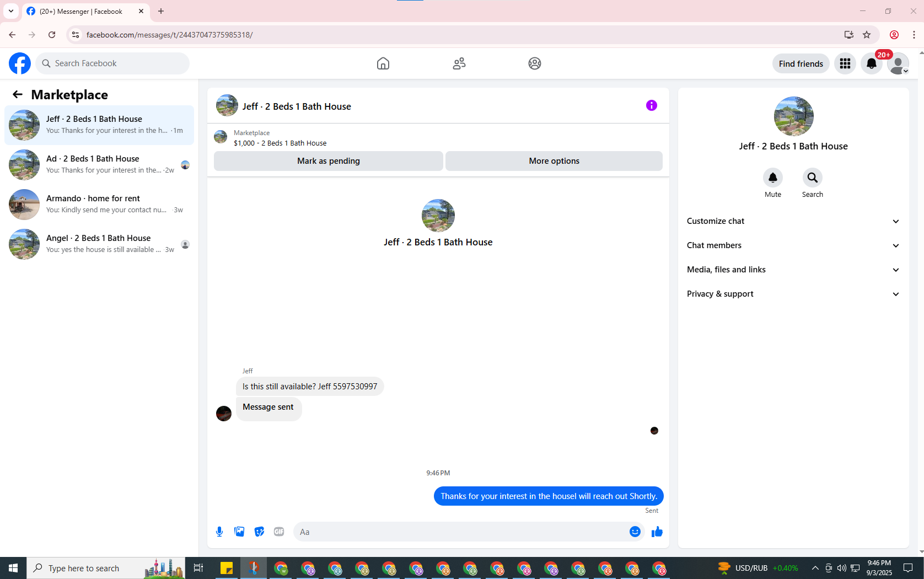The width and height of the screenshot is (924, 579).
Task: Attach a file with the photo icon
Action: [239, 532]
